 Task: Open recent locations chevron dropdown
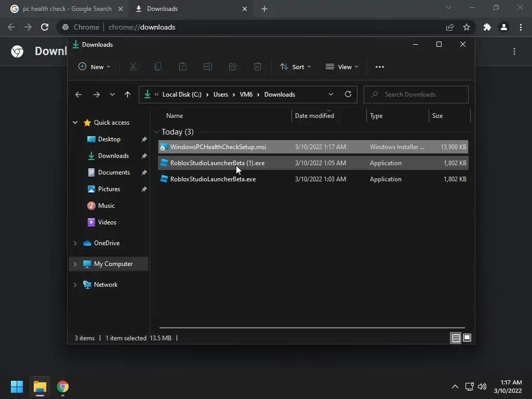tap(112, 95)
